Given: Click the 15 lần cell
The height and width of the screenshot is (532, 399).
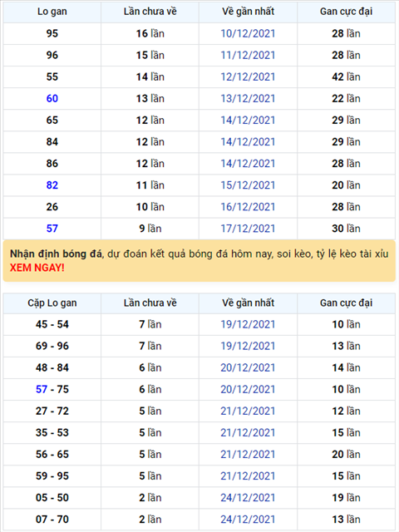Looking at the screenshot, I should [150, 56].
